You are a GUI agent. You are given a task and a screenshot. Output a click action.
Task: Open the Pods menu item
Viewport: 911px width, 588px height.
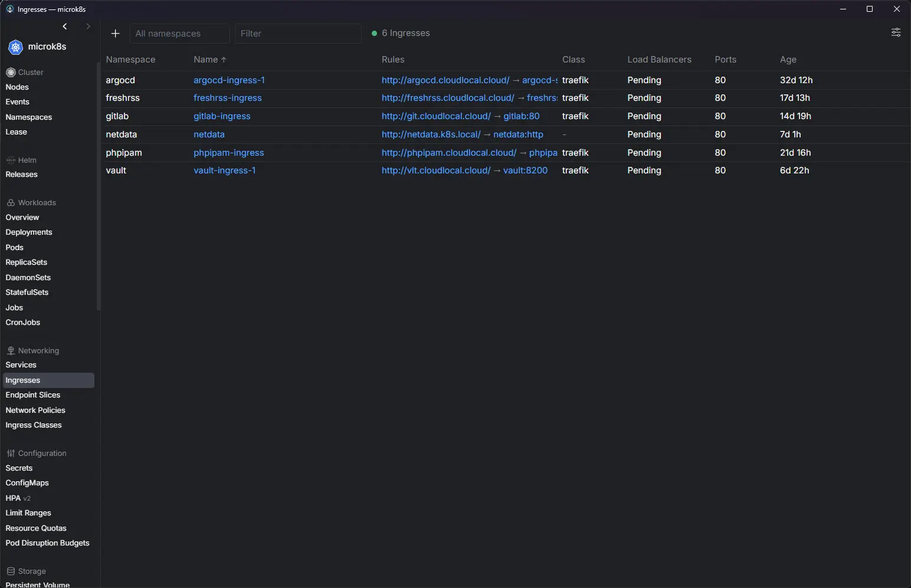[15, 248]
